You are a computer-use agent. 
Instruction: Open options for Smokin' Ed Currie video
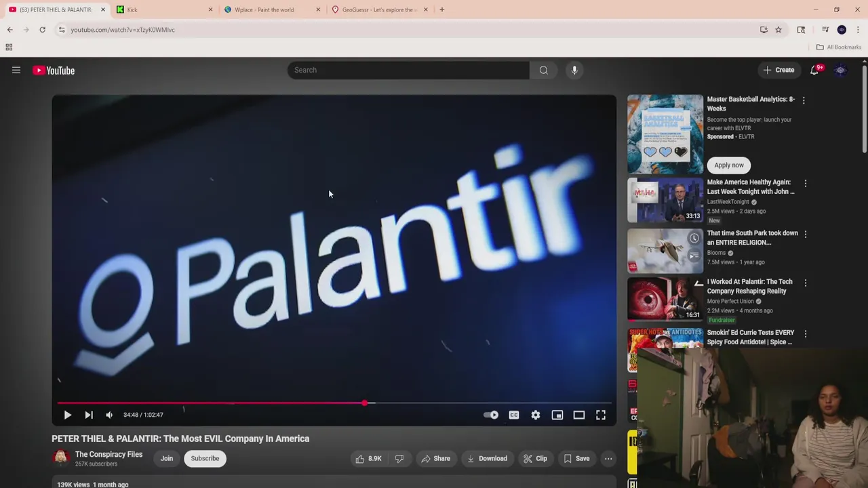[805, 334]
